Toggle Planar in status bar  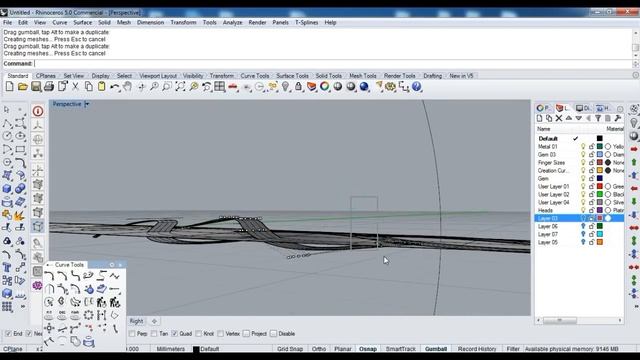point(342,349)
